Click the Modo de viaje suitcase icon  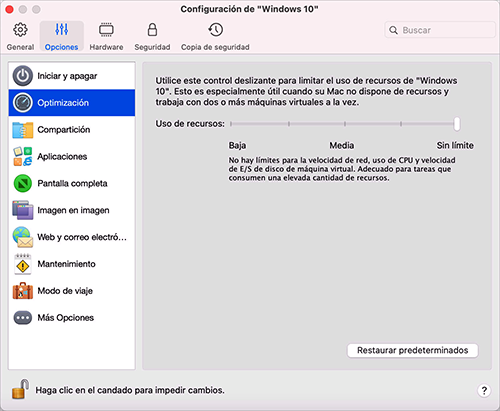pyautogui.click(x=23, y=291)
